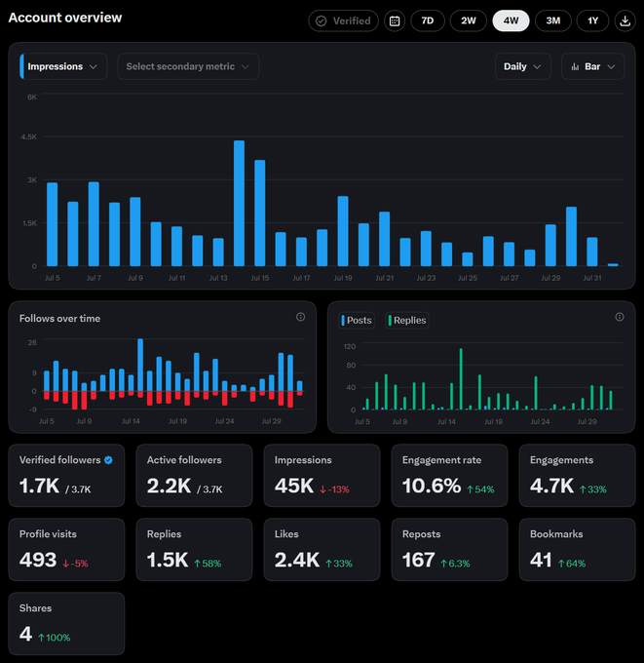The image size is (644, 663).
Task: Click the '-13%' impressions change value
Action: tap(338, 489)
